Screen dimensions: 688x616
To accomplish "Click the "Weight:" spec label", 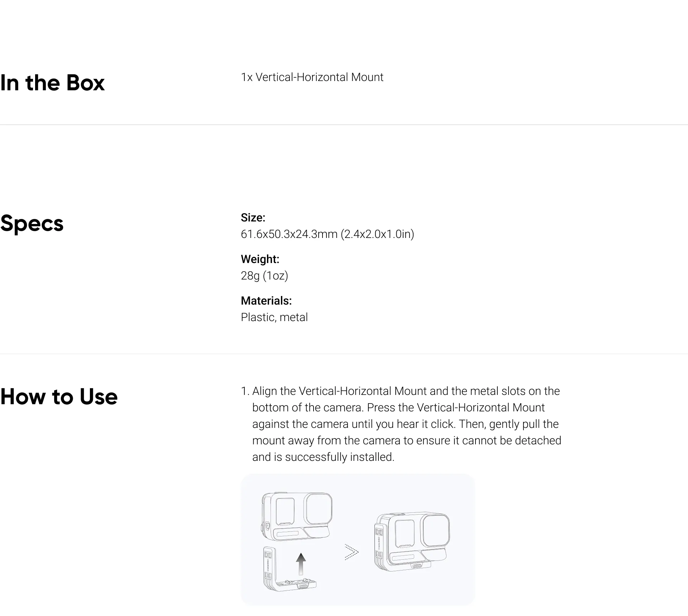I will [x=260, y=259].
